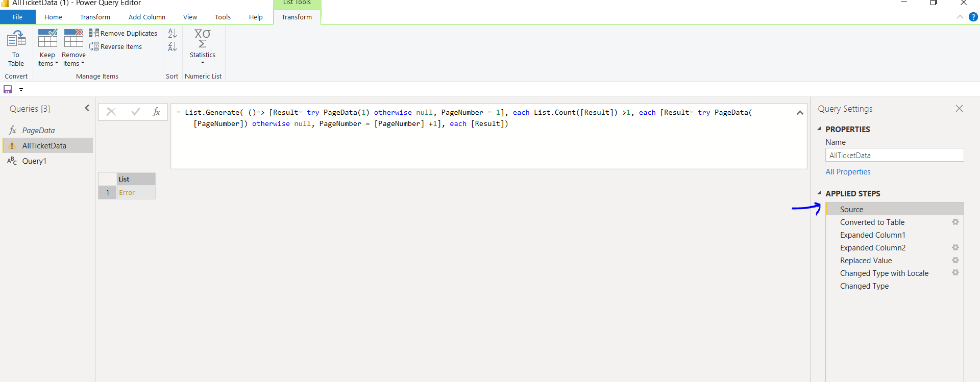
Task: Open gear for Changed Type with Locale
Action: click(x=955, y=273)
